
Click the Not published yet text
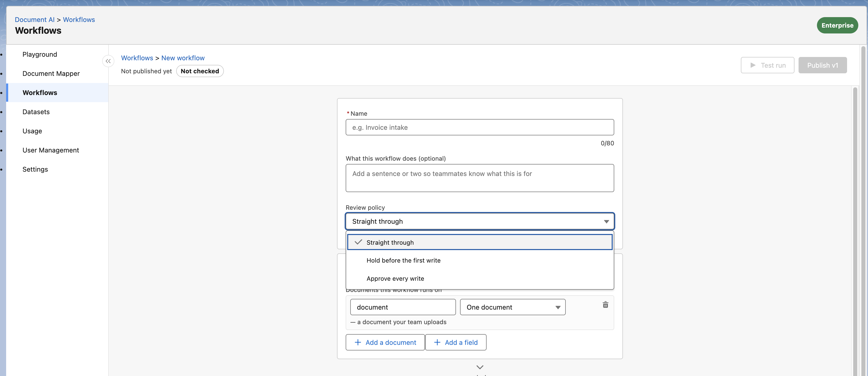pyautogui.click(x=146, y=71)
